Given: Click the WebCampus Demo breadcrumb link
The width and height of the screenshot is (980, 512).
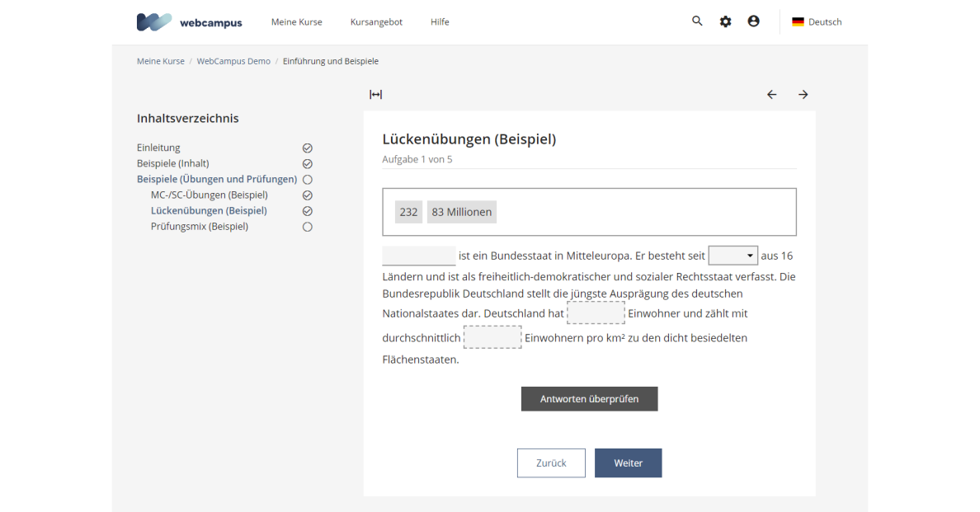Looking at the screenshot, I should click(233, 61).
